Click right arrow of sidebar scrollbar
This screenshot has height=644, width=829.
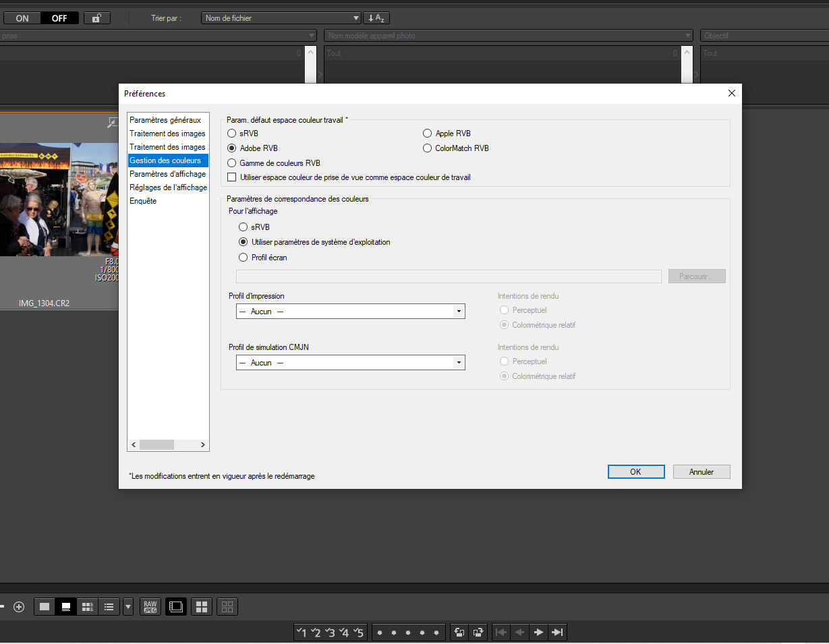[203, 445]
